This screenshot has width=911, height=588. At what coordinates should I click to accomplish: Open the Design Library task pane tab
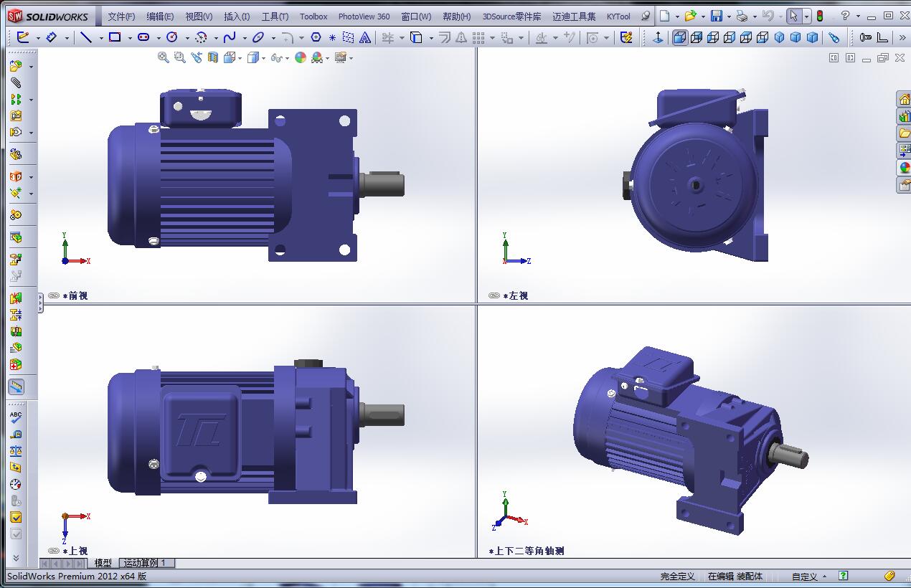pos(904,116)
